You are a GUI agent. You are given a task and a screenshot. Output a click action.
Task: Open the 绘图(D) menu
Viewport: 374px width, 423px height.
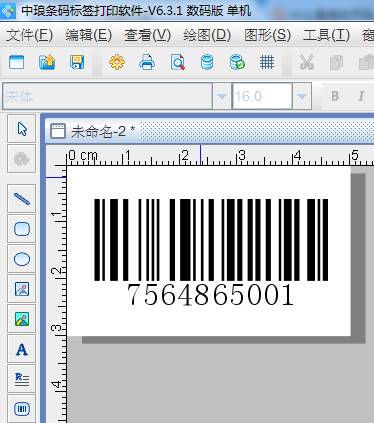point(207,35)
